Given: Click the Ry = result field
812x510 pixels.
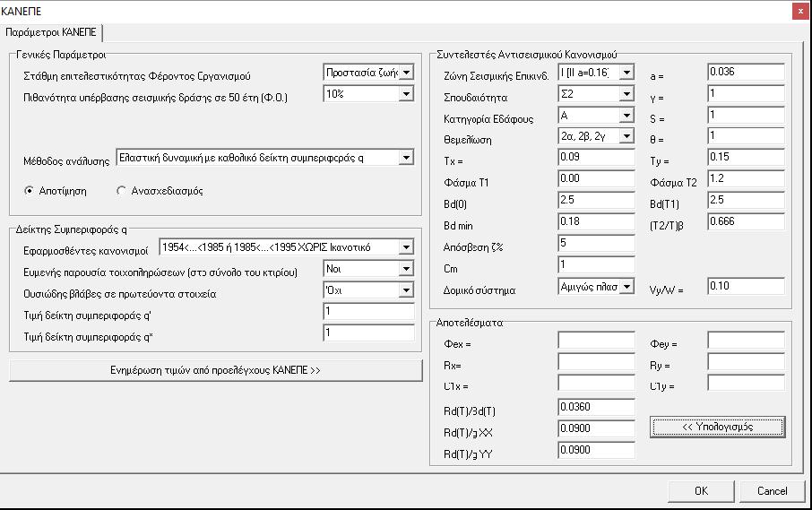Looking at the screenshot, I should [746, 361].
